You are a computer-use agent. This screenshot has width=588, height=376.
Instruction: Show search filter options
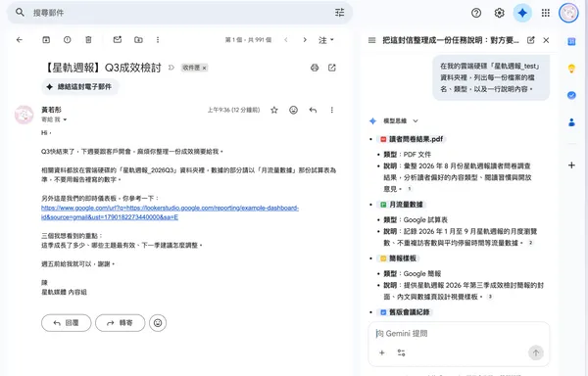pos(339,13)
